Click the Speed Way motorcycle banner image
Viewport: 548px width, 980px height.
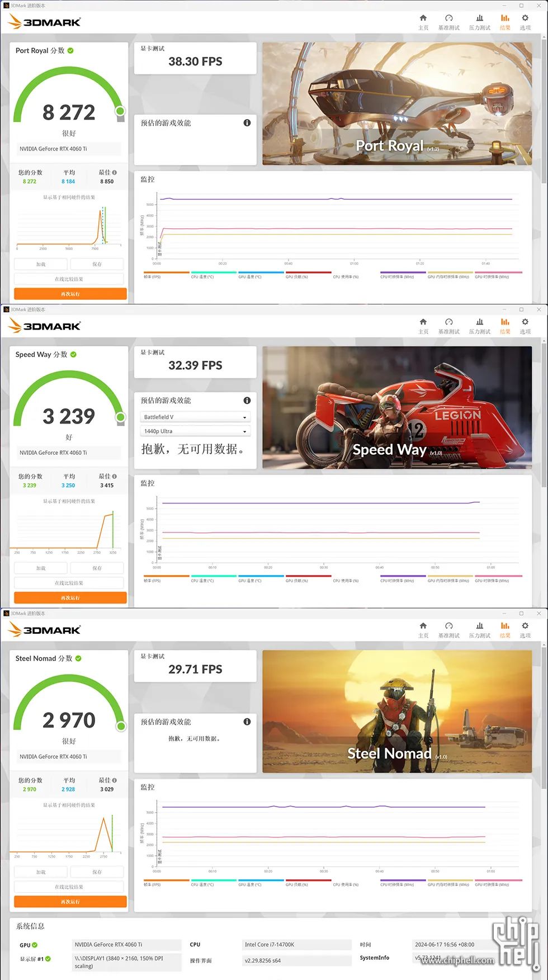(397, 407)
